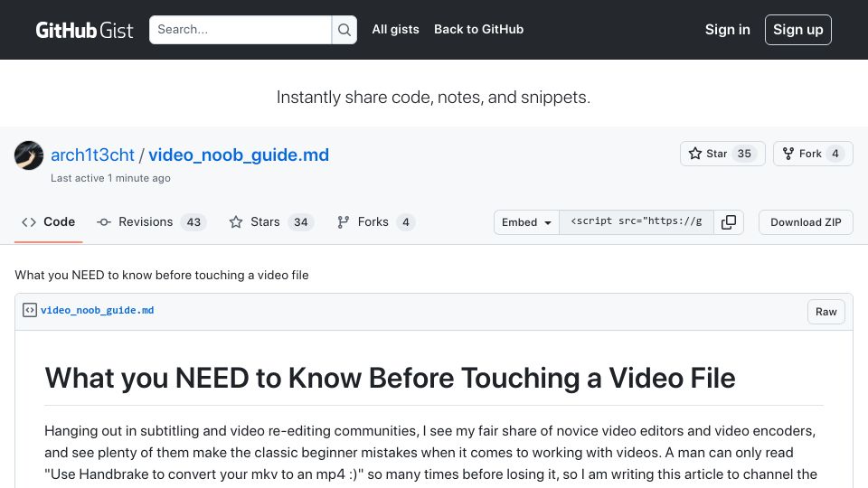Open the Sign in link
868x488 pixels.
727,30
